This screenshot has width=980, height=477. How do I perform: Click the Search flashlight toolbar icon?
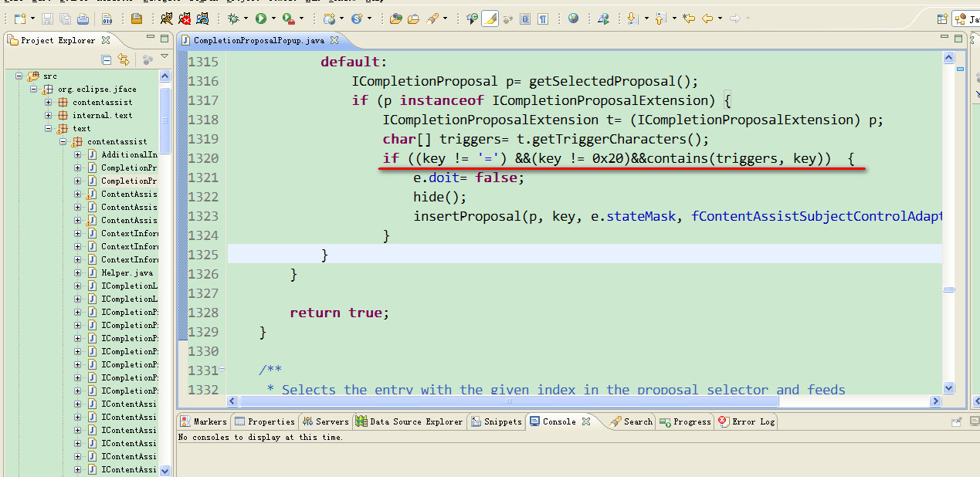(432, 19)
